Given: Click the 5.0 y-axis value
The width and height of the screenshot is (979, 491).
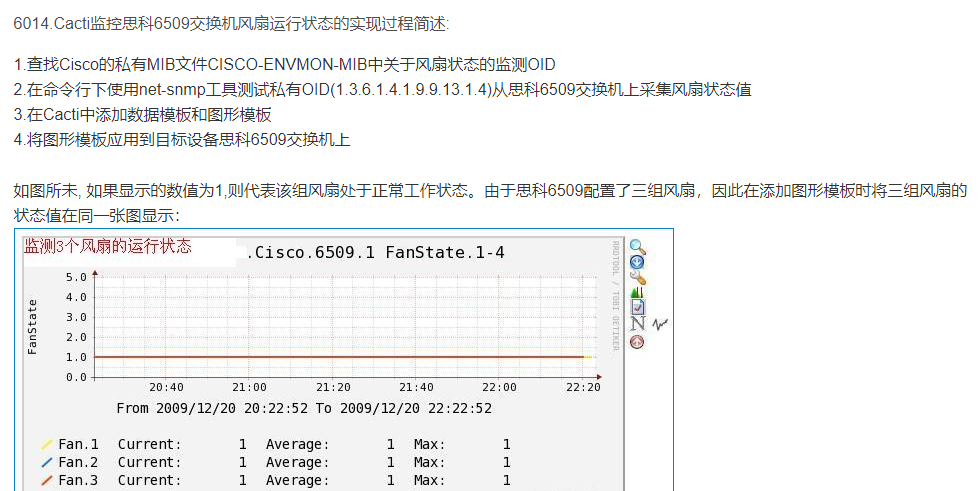Looking at the screenshot, I should point(76,277).
